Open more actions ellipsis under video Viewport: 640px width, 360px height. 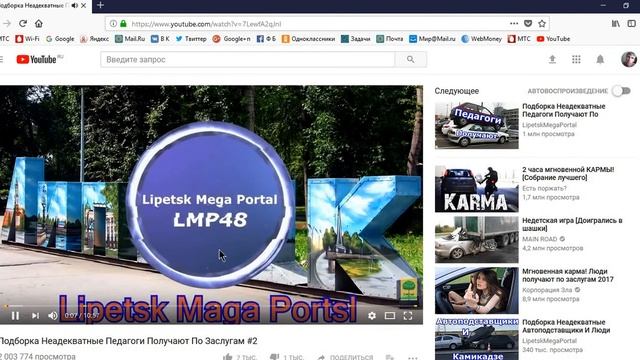point(413,358)
